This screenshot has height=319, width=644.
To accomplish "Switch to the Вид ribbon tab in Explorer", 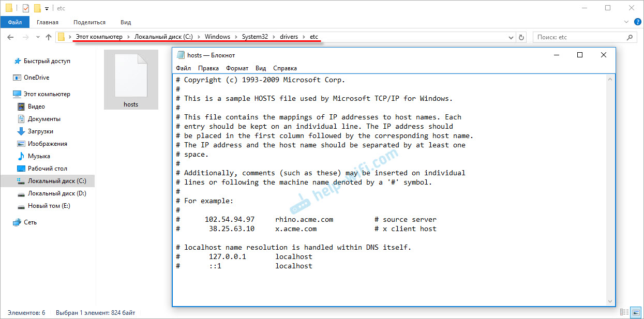I will 126,22.
